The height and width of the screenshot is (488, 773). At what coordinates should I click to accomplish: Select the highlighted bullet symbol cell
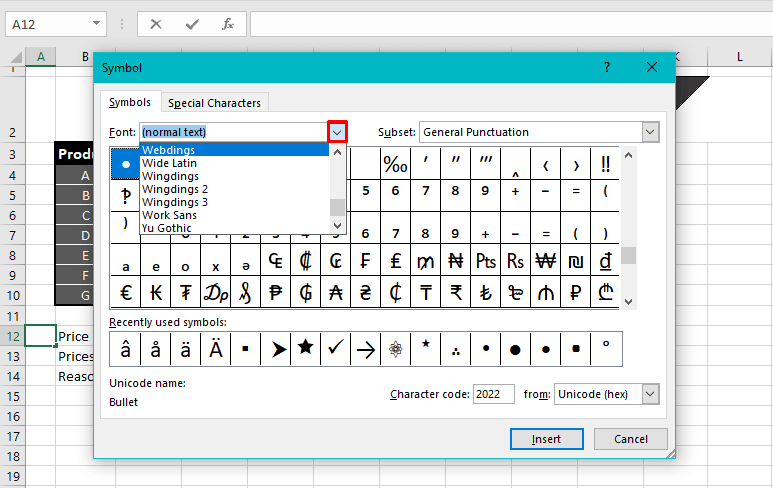pos(126,164)
